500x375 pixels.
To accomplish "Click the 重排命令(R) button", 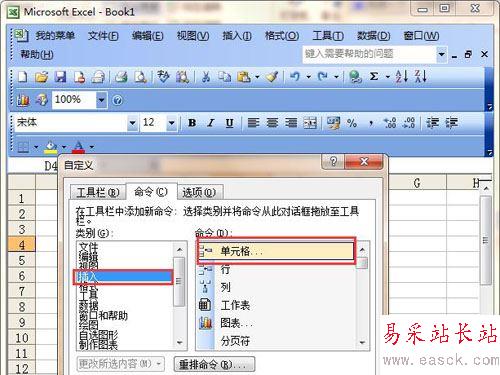I will (x=214, y=364).
